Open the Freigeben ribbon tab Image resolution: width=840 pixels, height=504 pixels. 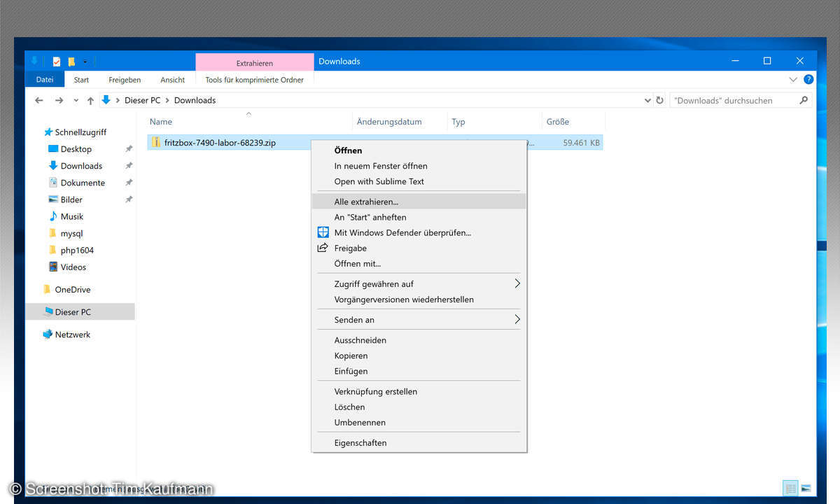coord(125,80)
